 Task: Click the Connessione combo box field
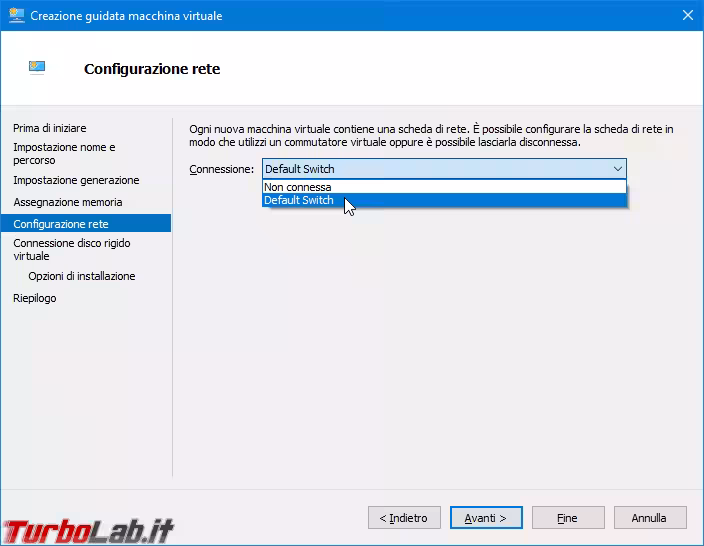tap(435, 169)
